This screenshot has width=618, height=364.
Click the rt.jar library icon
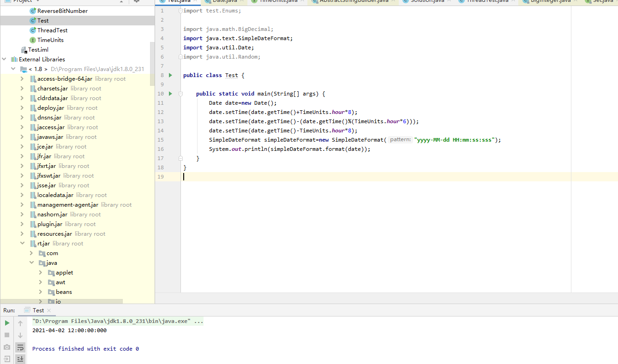click(x=33, y=244)
